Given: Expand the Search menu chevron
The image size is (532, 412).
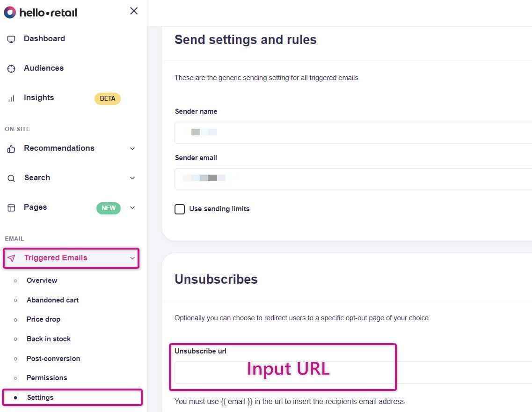Looking at the screenshot, I should [x=132, y=178].
